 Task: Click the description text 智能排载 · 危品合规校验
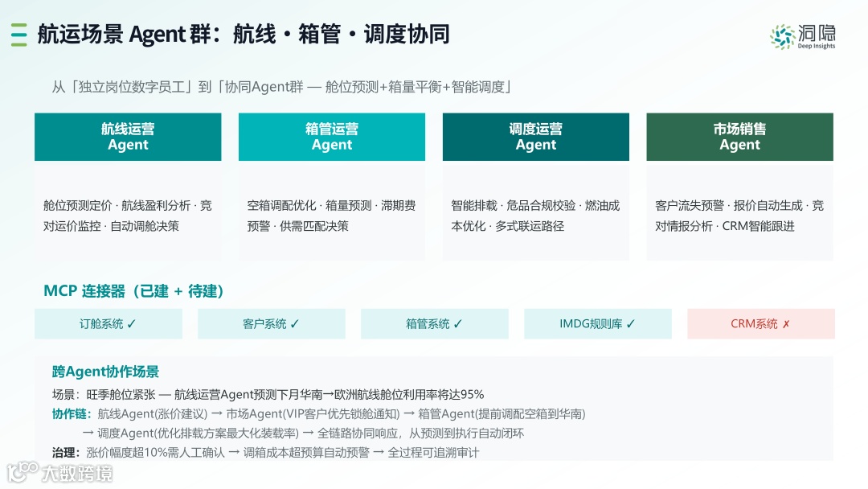[513, 205]
